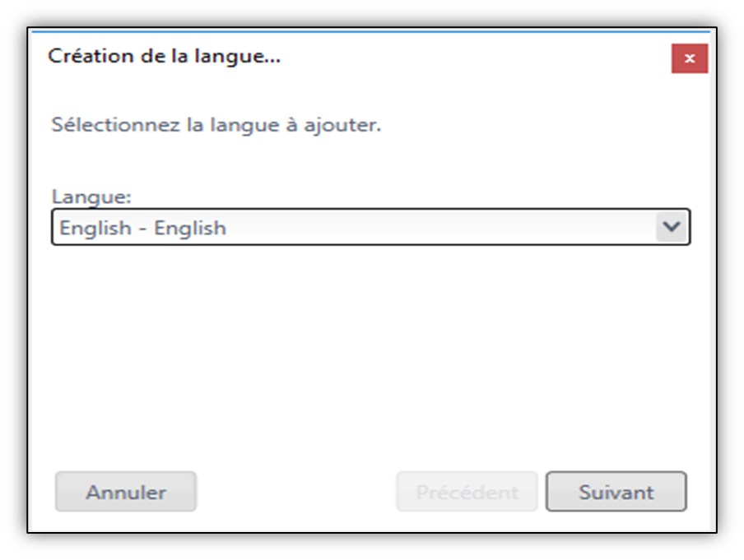The height and width of the screenshot is (560, 744).
Task: Click the greyed-out Précédent button
Action: [x=467, y=491]
